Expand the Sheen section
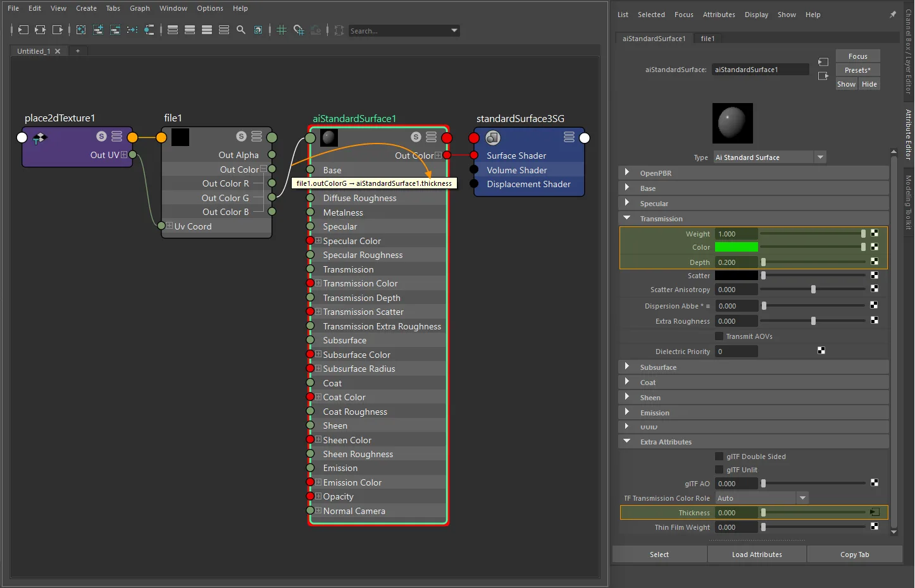The height and width of the screenshot is (588, 915). click(627, 397)
